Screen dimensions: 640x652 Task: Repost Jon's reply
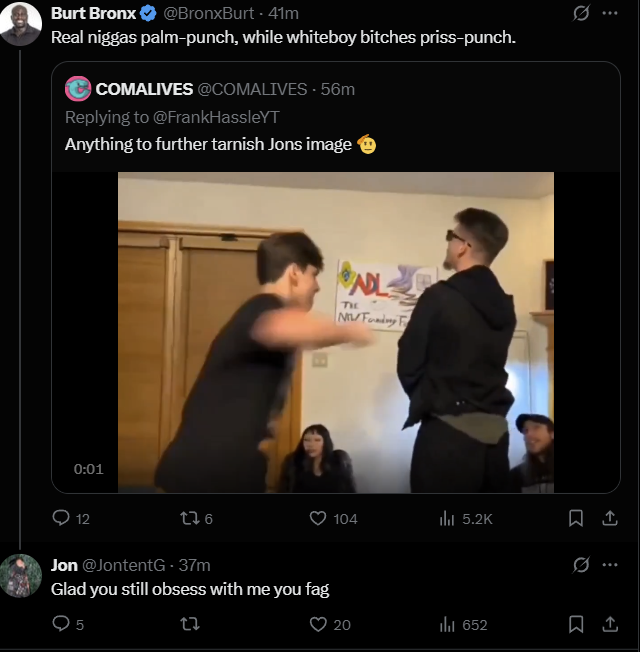tap(189, 624)
